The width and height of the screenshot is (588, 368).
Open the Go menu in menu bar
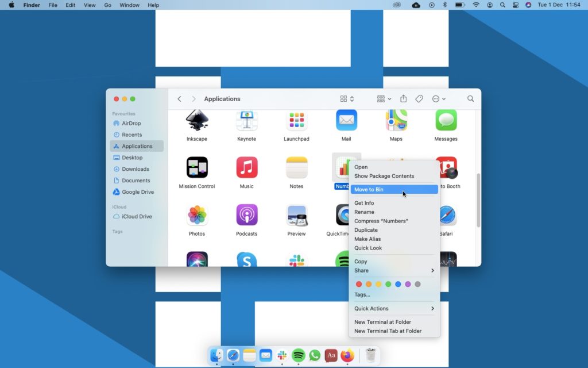(x=108, y=5)
